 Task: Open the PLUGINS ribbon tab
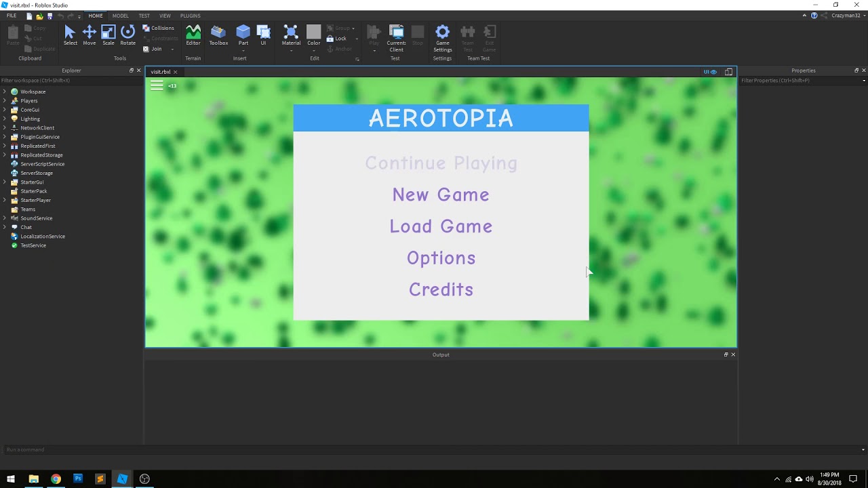point(190,16)
